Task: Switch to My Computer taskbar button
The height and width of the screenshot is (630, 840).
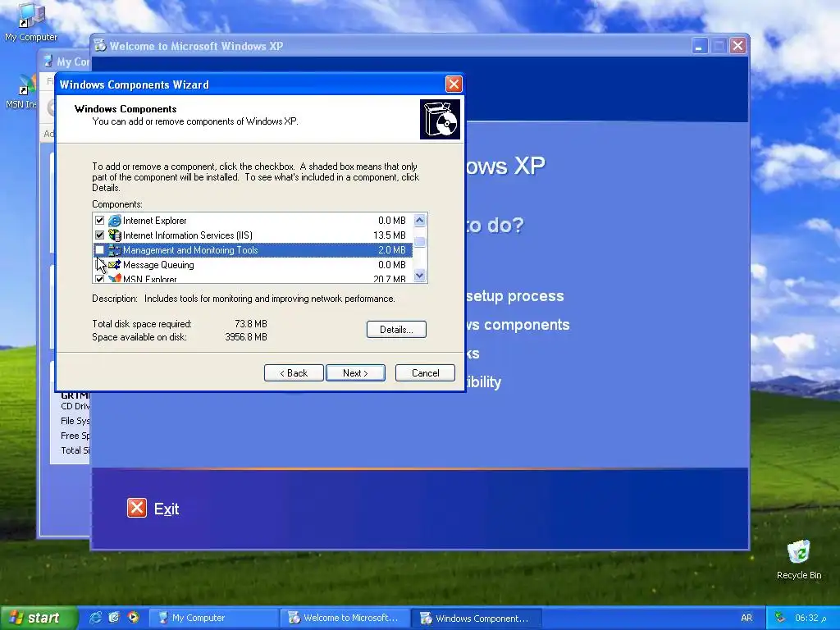Action: pyautogui.click(x=213, y=618)
